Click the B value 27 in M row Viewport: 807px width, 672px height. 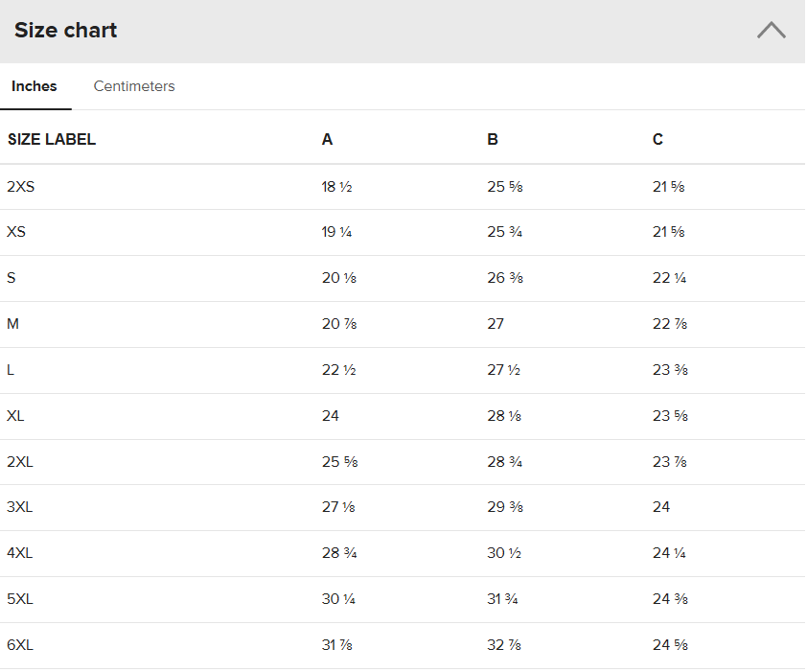(496, 324)
